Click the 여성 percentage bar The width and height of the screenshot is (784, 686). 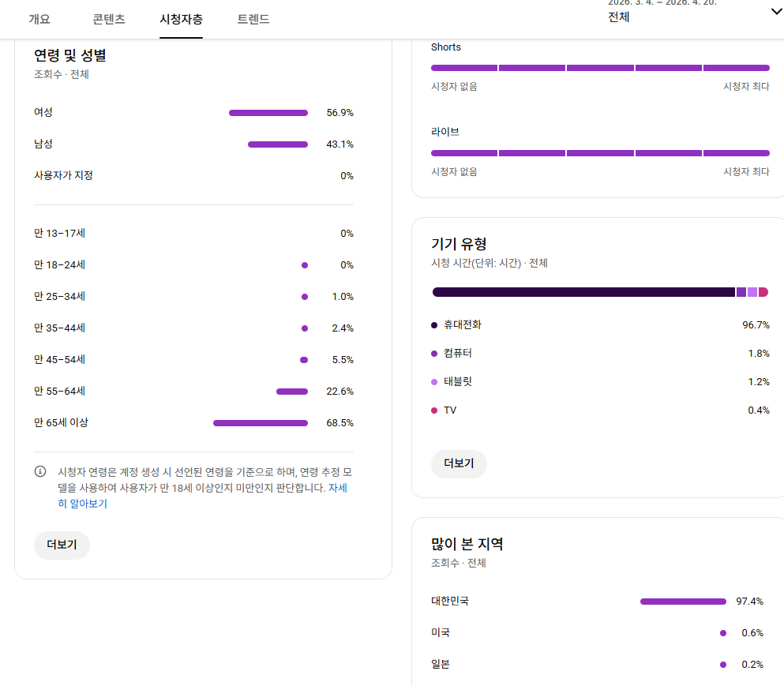(x=268, y=113)
